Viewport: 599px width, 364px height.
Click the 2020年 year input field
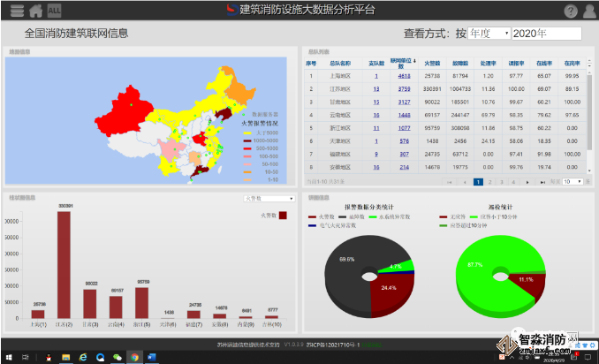click(x=546, y=33)
